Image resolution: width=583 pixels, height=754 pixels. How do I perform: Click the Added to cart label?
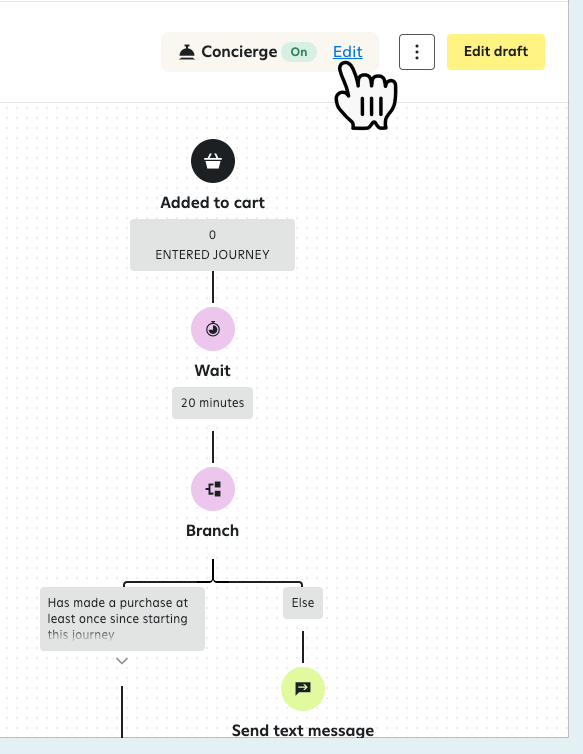[x=212, y=202]
